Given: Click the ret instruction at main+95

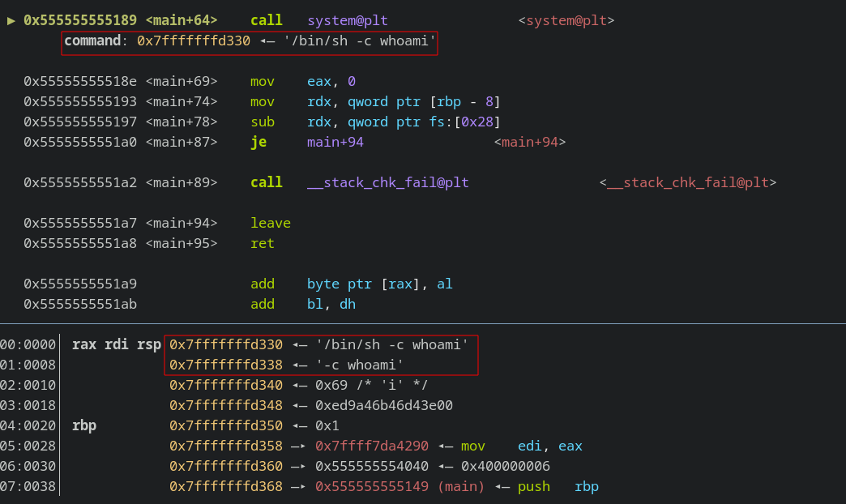Looking at the screenshot, I should (263, 244).
